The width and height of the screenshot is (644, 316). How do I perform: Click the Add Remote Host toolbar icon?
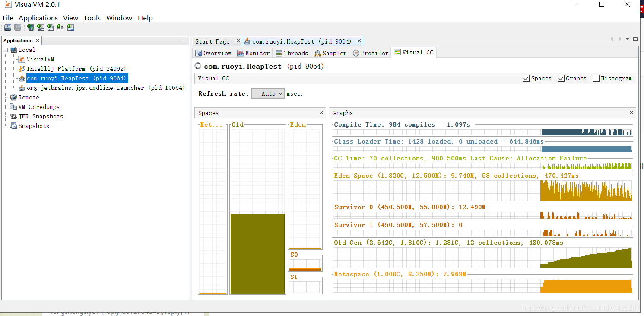pyautogui.click(x=30, y=28)
